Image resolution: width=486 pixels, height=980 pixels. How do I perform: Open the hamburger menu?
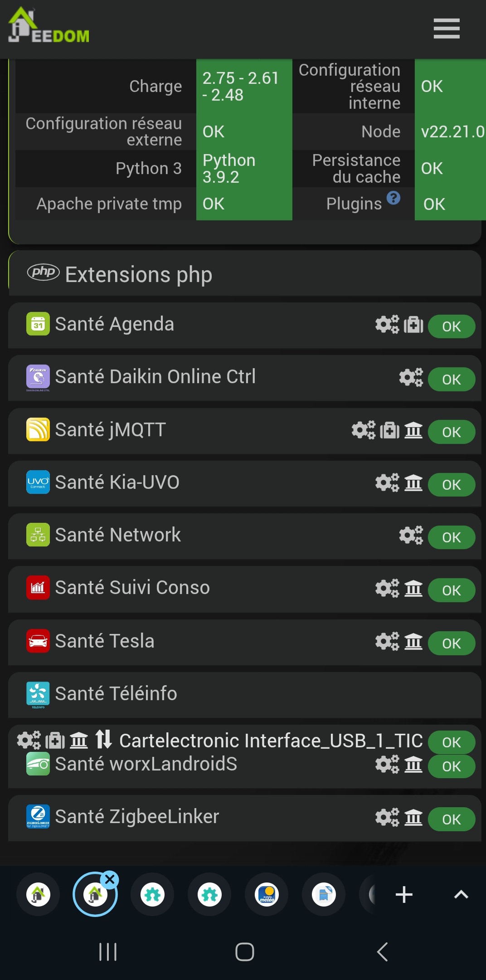(x=446, y=29)
